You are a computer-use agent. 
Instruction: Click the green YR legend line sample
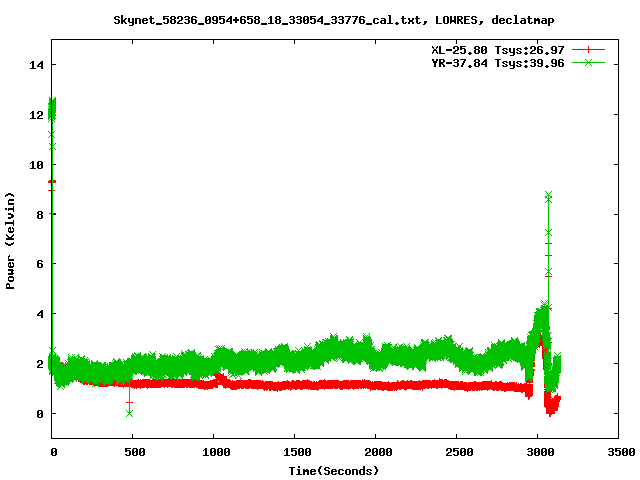click(x=588, y=62)
